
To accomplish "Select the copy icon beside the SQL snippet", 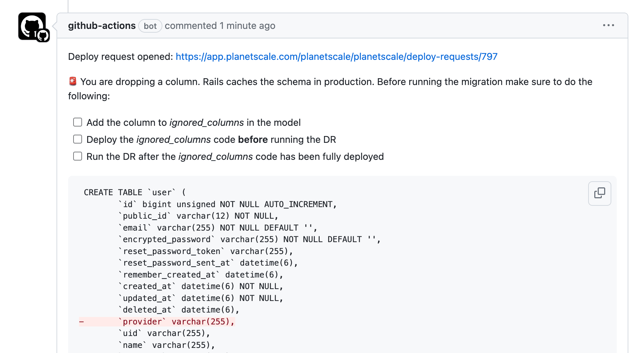I will click(599, 193).
